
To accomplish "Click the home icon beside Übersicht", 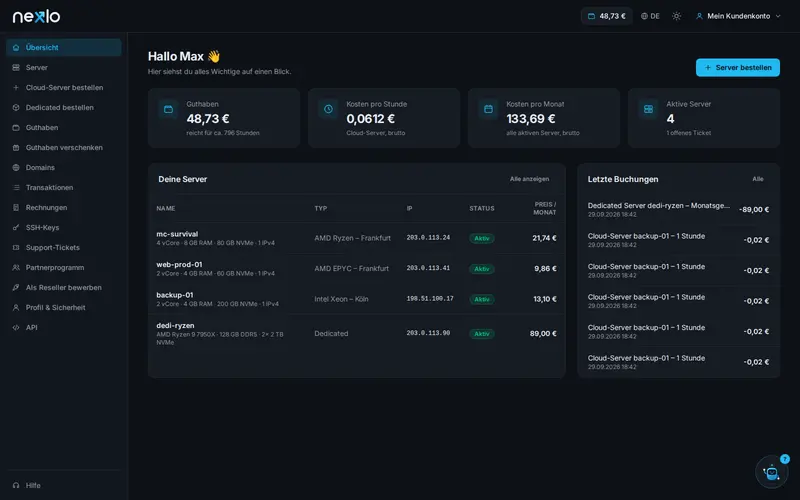I will point(16,47).
